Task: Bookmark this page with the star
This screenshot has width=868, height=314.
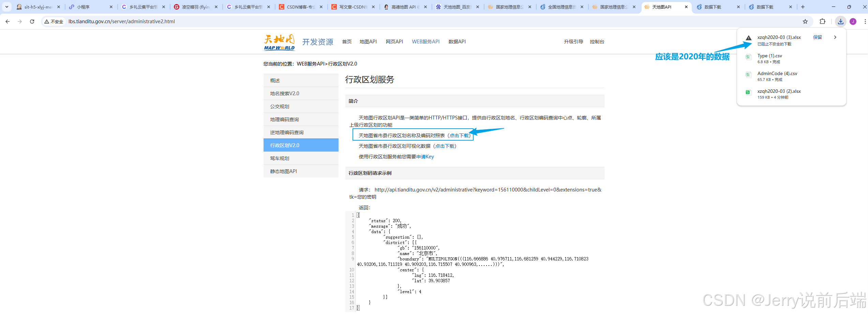Action: click(805, 22)
